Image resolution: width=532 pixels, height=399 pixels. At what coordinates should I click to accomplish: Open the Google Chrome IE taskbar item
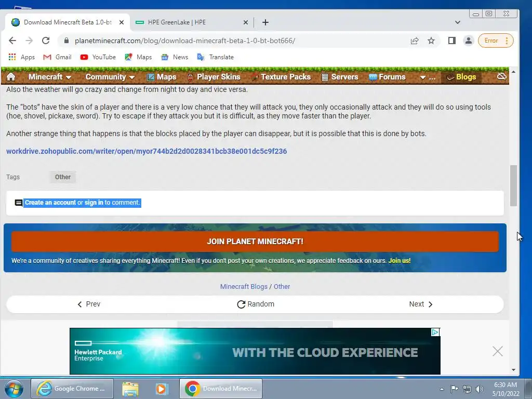[72, 389]
